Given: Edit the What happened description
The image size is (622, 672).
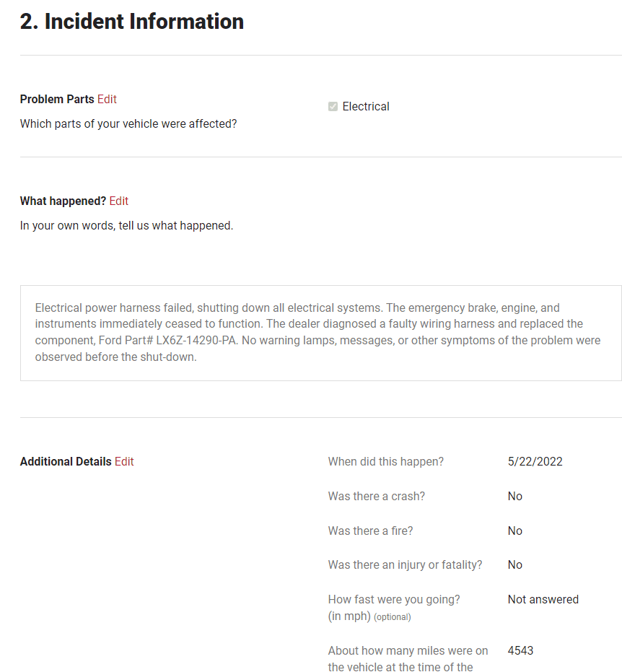Looking at the screenshot, I should (118, 201).
